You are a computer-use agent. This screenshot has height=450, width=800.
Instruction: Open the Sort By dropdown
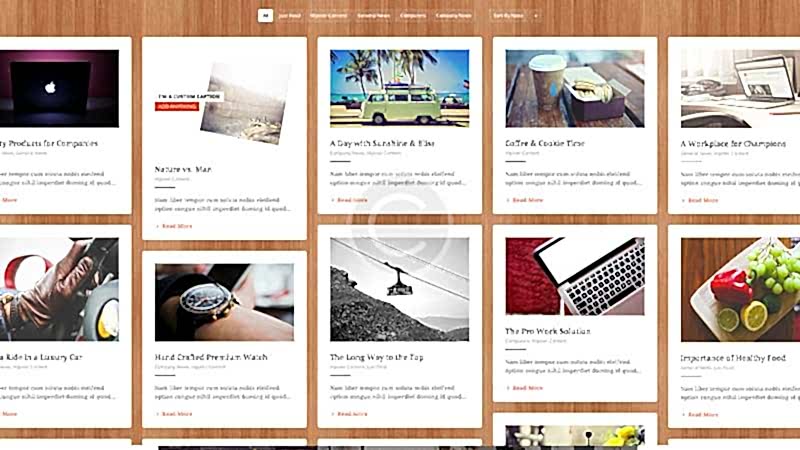click(x=509, y=16)
